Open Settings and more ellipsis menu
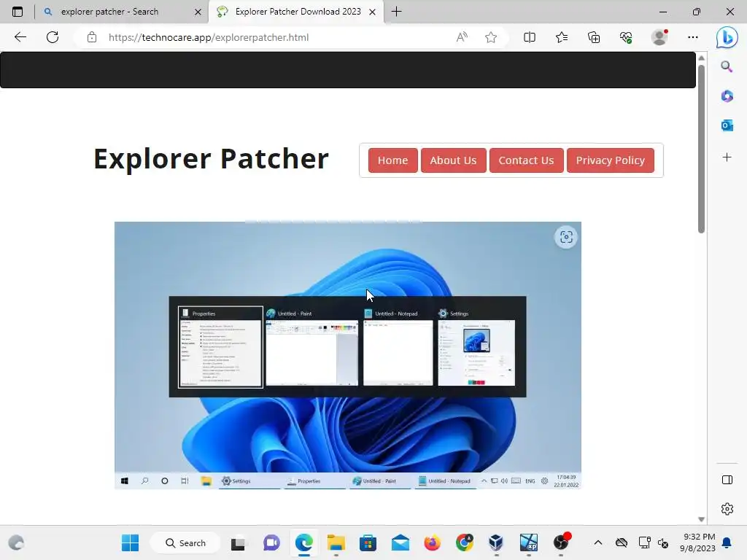 (x=693, y=37)
